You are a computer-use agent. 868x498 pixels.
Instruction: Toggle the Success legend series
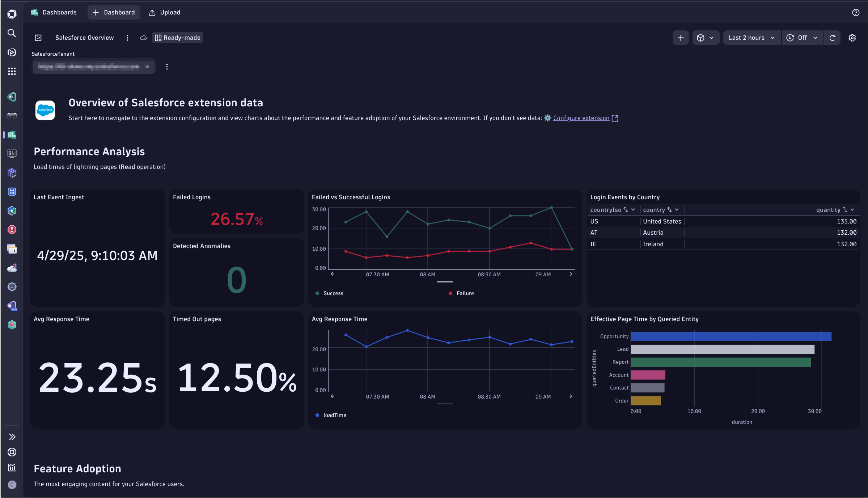click(x=329, y=293)
